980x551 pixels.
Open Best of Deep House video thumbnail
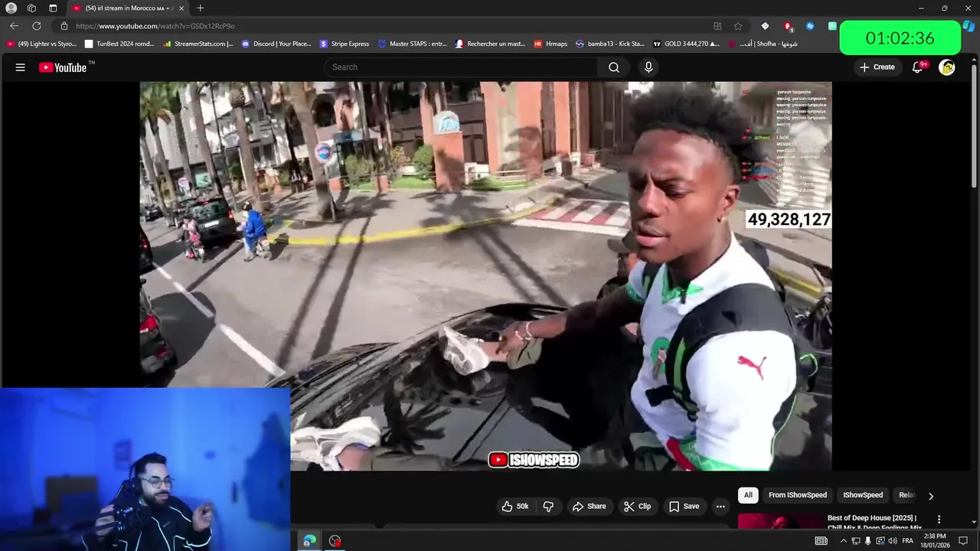pos(780,521)
